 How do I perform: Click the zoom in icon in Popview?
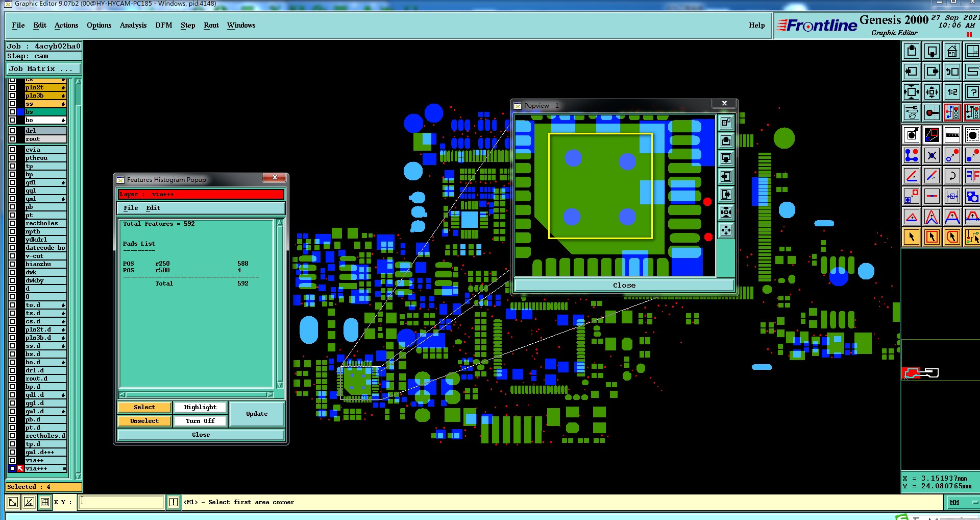(726, 212)
